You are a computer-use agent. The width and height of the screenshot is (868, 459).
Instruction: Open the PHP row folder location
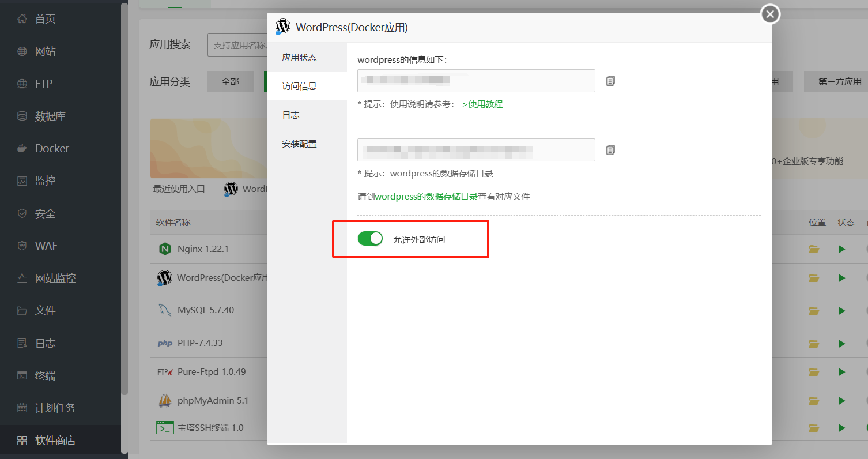pyautogui.click(x=814, y=344)
